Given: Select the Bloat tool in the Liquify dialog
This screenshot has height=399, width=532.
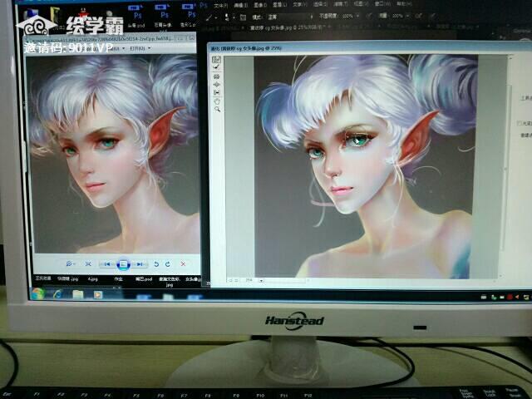Looking at the screenshot, I should coord(216,85).
